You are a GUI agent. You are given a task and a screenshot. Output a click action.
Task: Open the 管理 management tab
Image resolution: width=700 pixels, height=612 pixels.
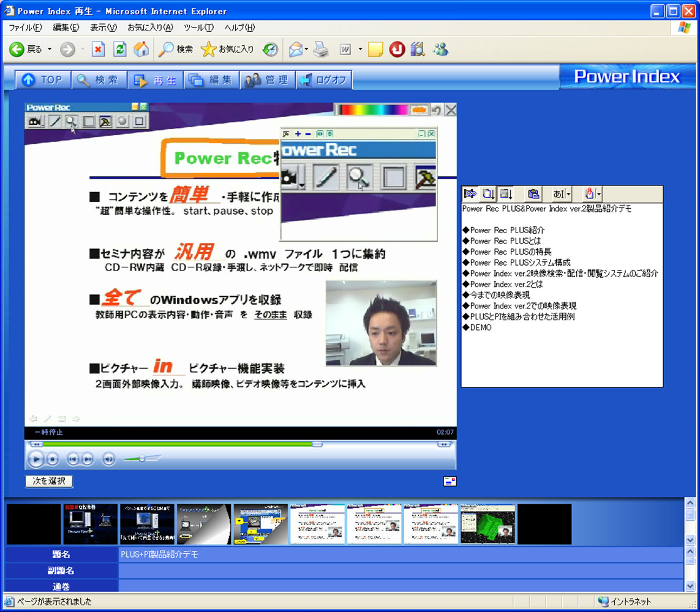click(268, 80)
